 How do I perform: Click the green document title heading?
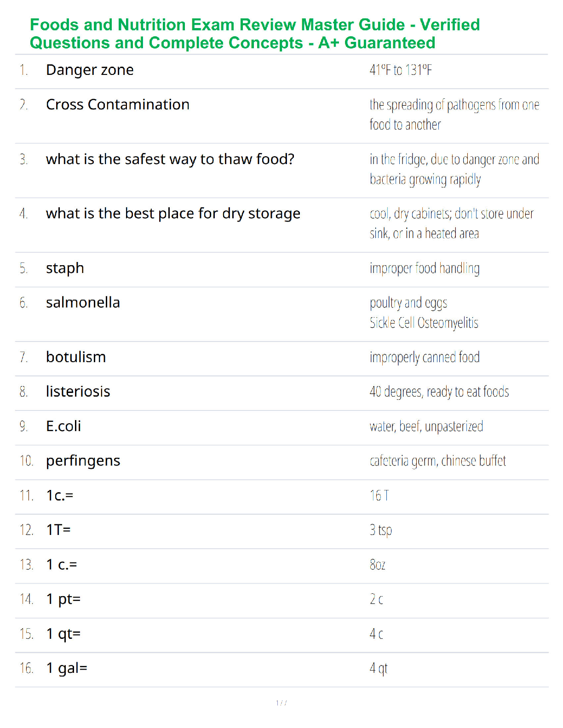coord(255,34)
